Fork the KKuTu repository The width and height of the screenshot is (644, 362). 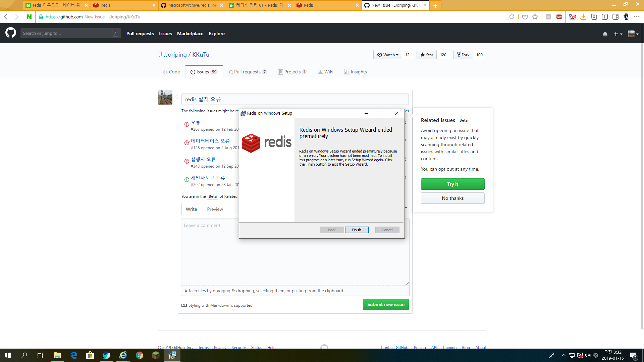click(x=463, y=55)
